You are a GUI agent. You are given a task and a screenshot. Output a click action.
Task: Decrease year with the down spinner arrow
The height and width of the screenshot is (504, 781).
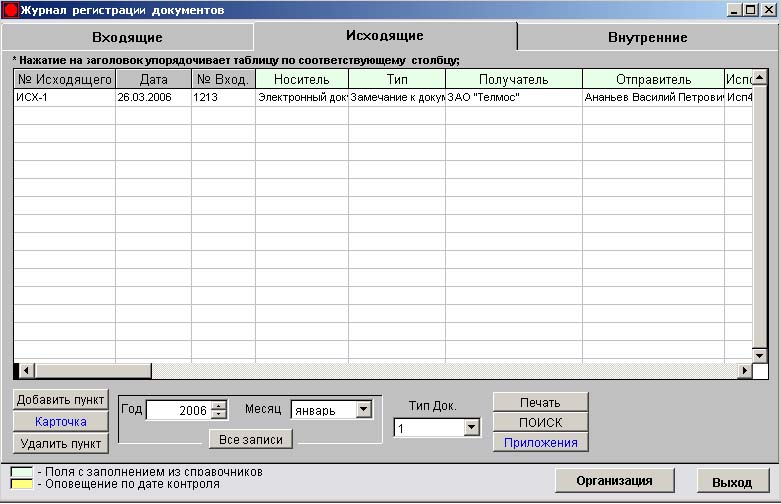click(x=219, y=414)
